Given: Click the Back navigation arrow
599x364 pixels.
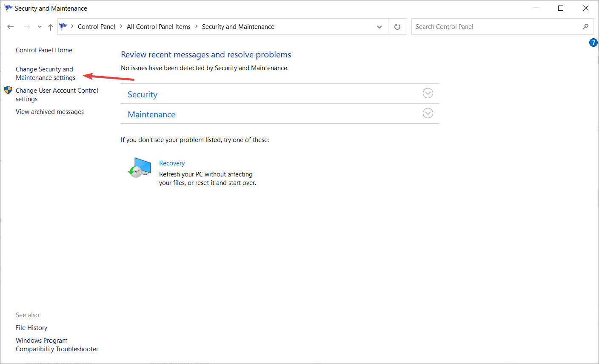Looking at the screenshot, I should click(x=11, y=27).
